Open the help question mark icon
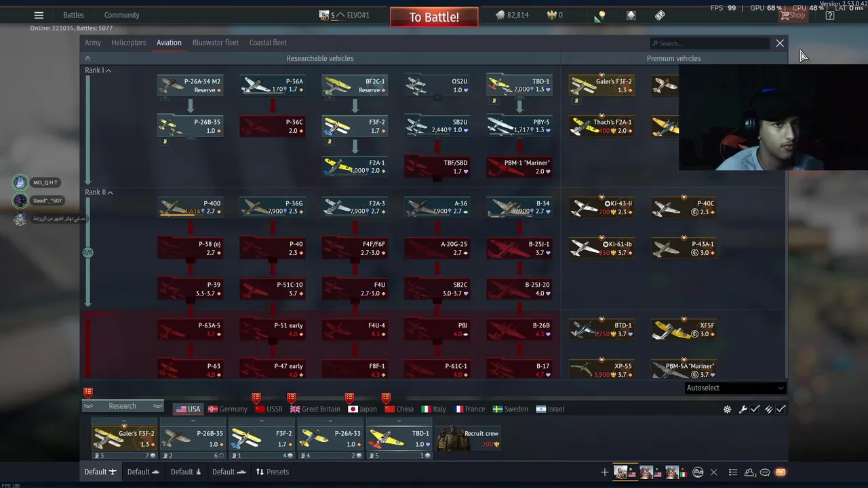This screenshot has width=868, height=488. [830, 15]
